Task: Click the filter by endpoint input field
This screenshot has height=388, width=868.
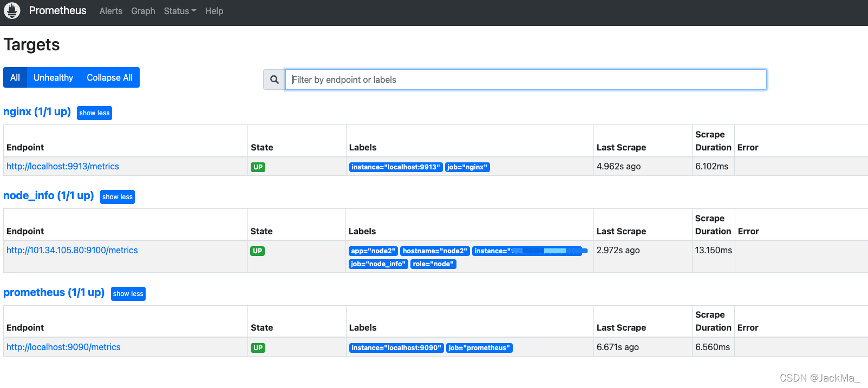Action: coord(525,80)
